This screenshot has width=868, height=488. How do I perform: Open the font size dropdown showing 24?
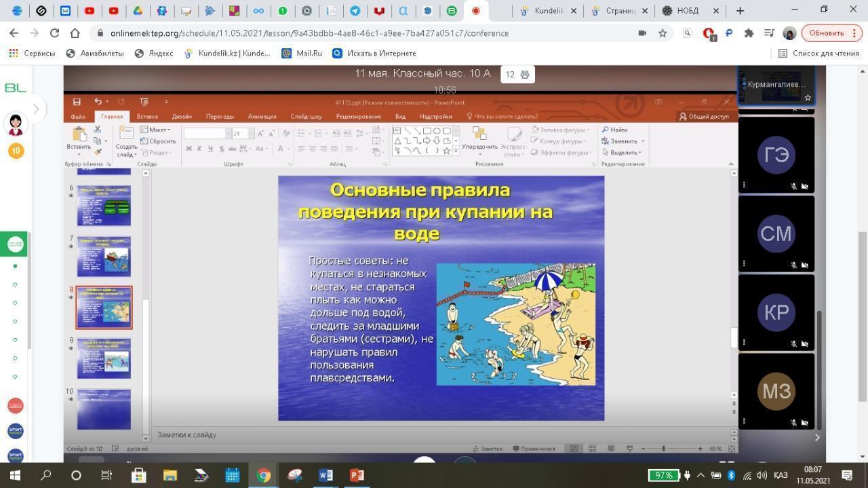point(250,134)
